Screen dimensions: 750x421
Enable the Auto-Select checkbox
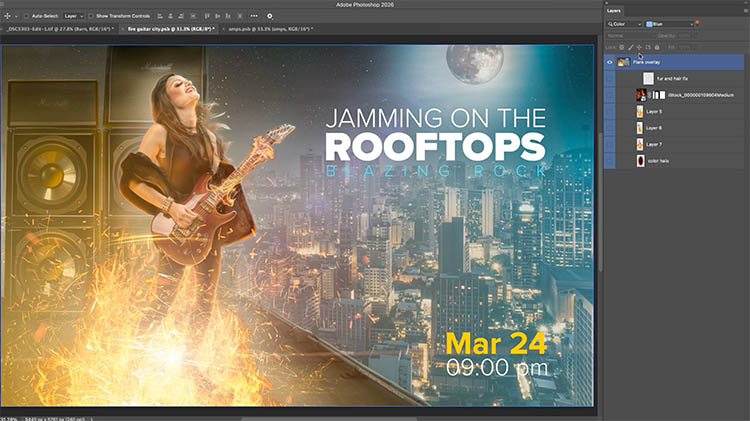click(x=26, y=16)
